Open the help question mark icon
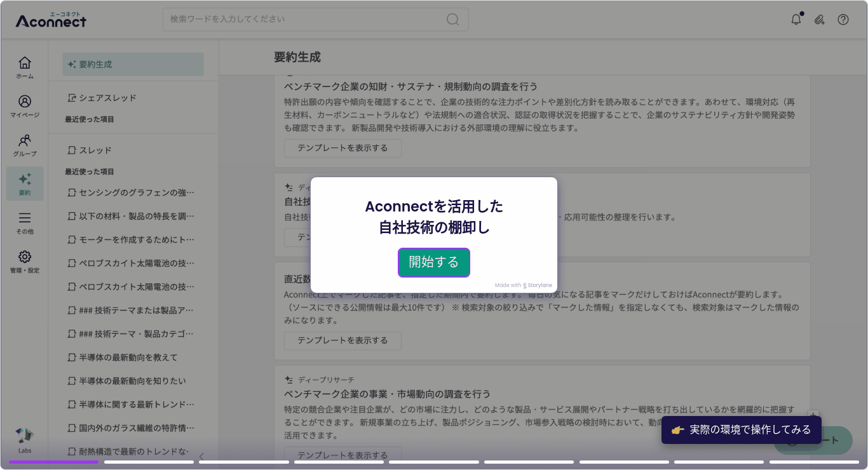Screen dimensions: 868x470 843,19
